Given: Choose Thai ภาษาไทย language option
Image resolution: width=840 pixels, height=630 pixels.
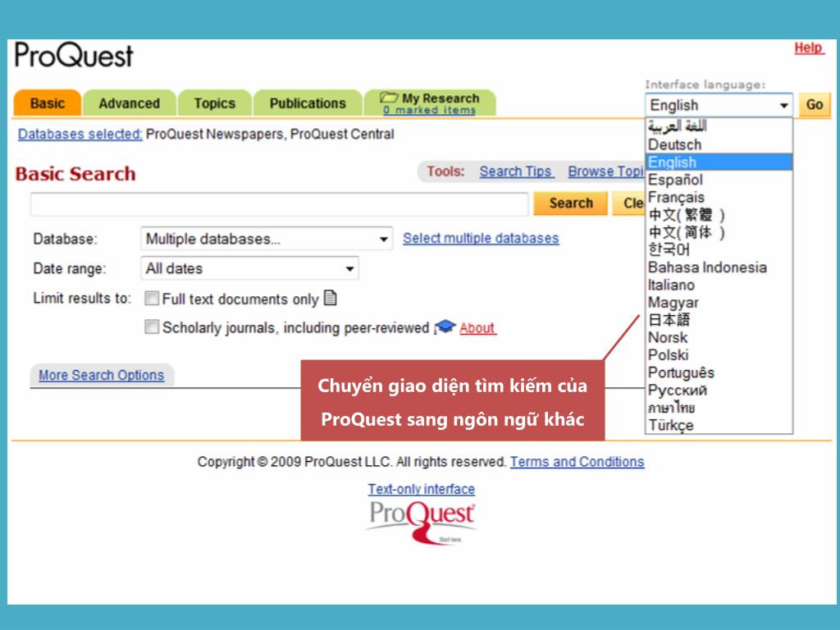Looking at the screenshot, I should point(719,408).
